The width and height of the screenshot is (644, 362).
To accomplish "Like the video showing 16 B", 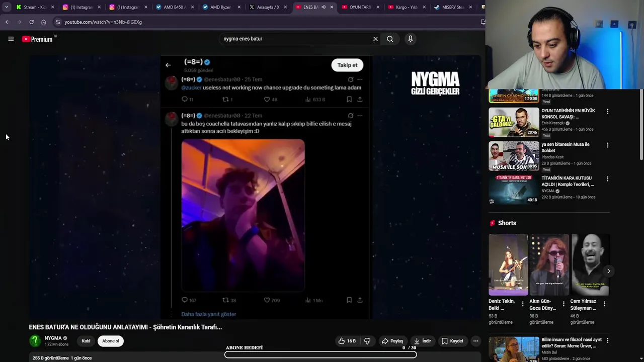I will click(347, 341).
